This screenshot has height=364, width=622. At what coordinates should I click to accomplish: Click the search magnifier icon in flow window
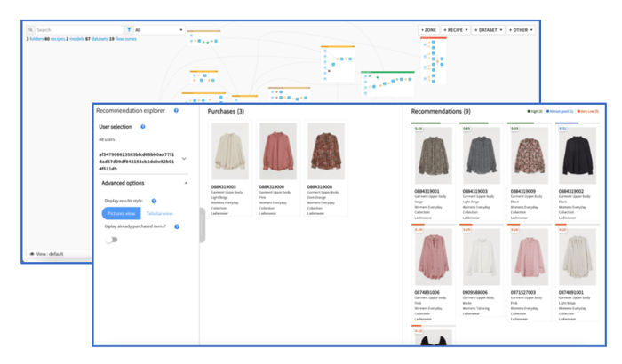tap(30, 29)
